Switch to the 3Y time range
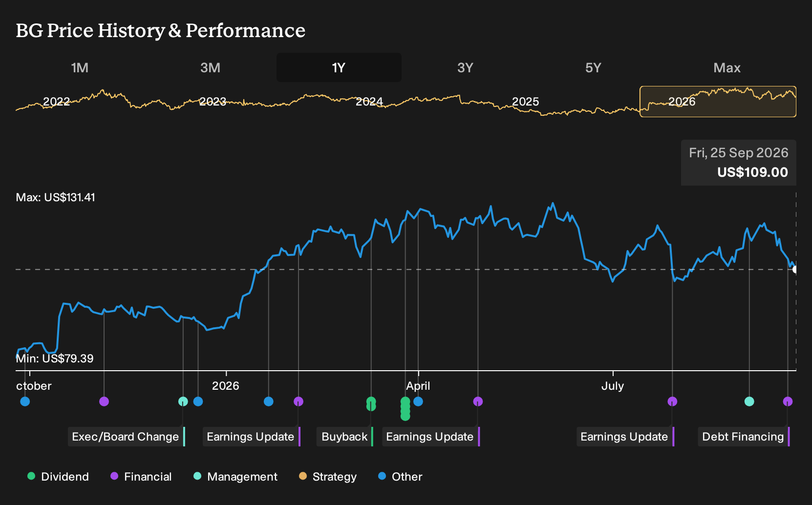The image size is (812, 505). [x=465, y=67]
